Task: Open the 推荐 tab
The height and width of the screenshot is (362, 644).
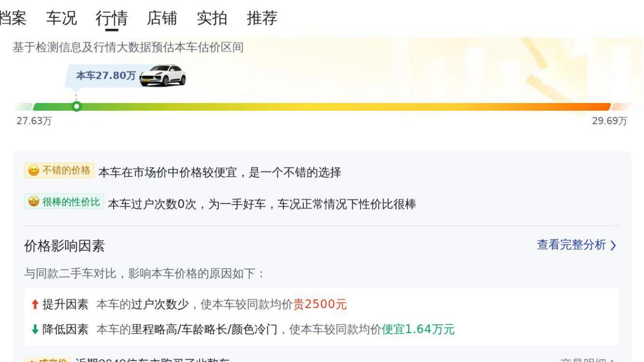Action: [262, 18]
